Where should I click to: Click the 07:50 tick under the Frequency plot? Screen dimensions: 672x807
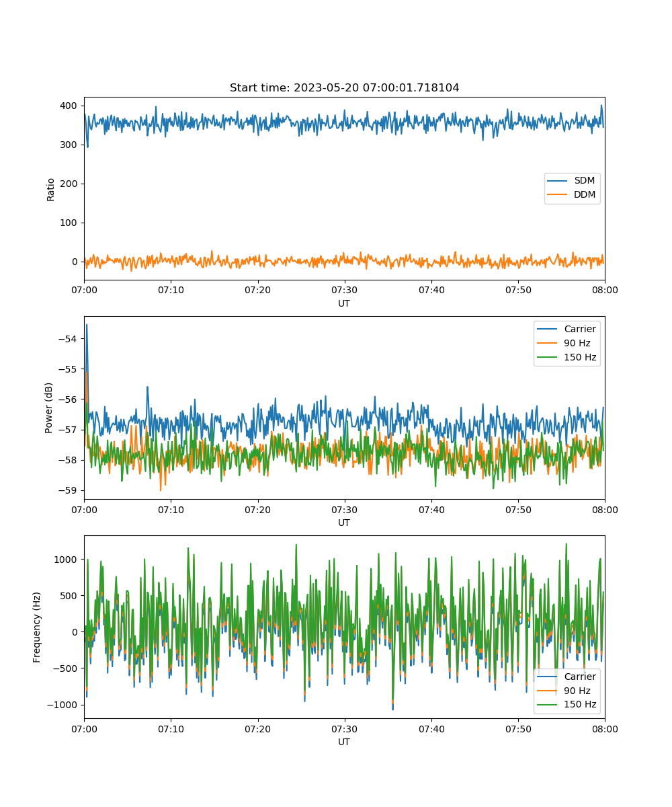[x=518, y=728]
